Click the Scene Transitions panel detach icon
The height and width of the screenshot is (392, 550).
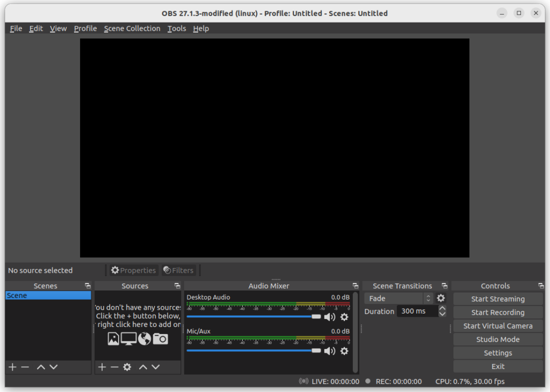click(x=444, y=286)
